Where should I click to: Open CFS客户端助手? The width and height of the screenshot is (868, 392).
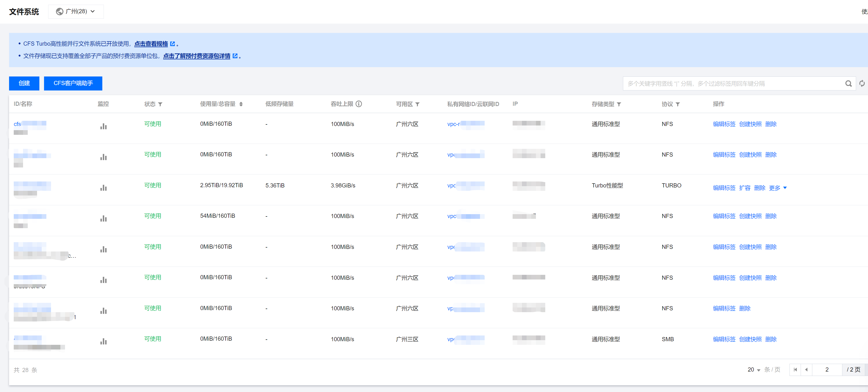pos(73,83)
